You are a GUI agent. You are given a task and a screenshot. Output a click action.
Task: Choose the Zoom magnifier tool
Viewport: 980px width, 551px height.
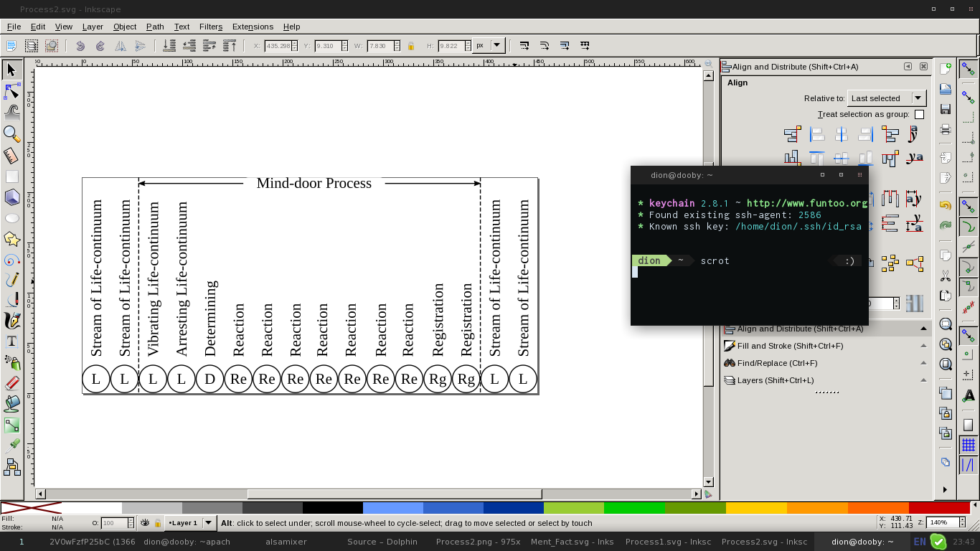[x=11, y=133]
